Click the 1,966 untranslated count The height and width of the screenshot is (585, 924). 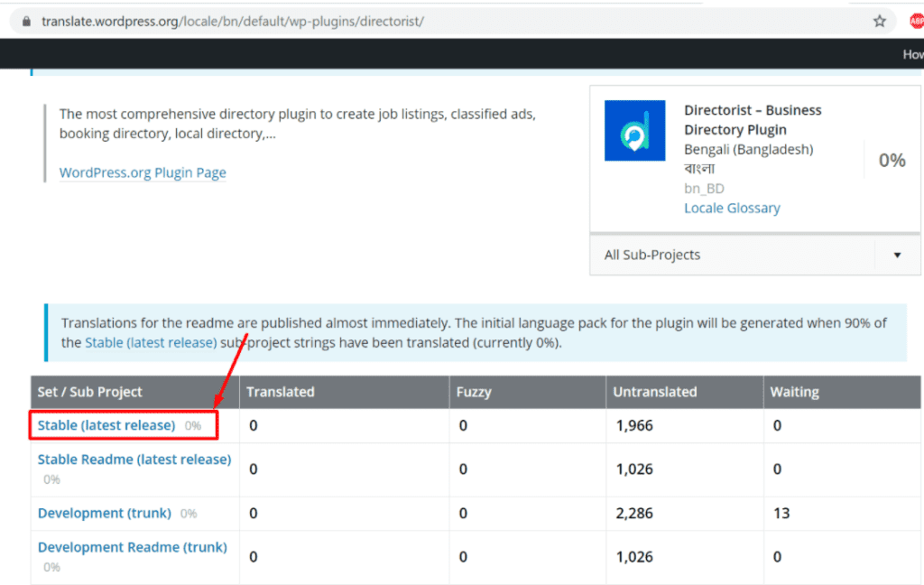click(x=634, y=426)
